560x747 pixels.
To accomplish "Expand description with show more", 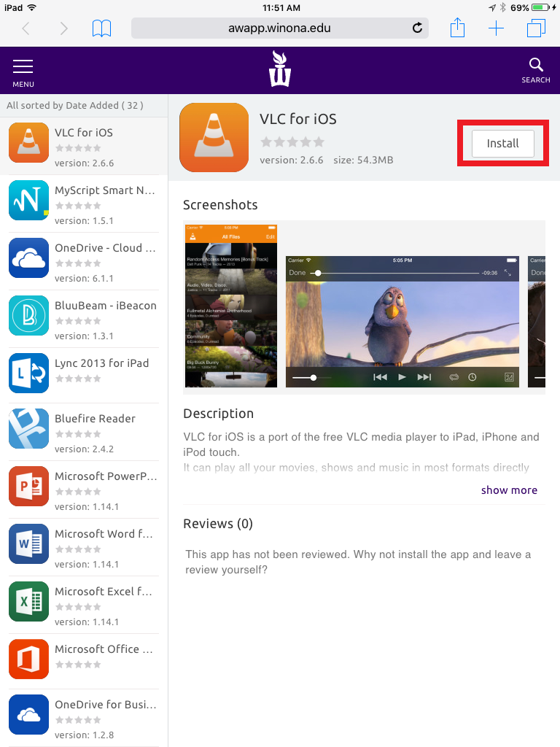I will click(509, 490).
